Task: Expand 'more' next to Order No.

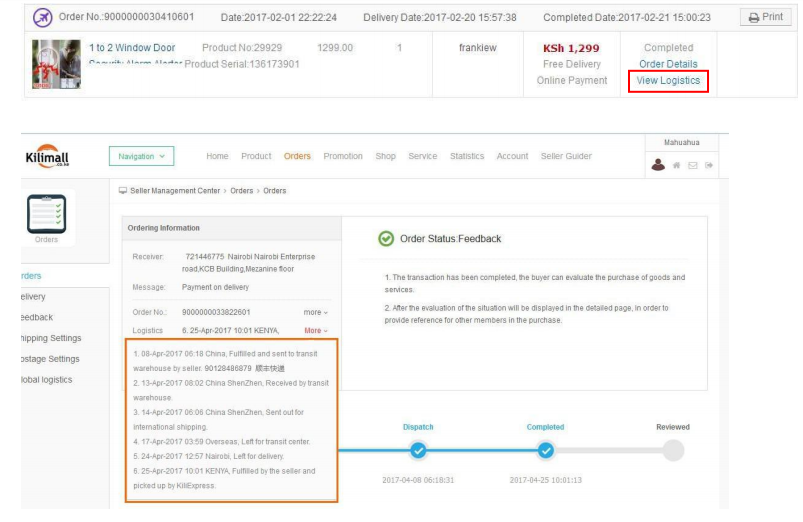Action: point(315,312)
